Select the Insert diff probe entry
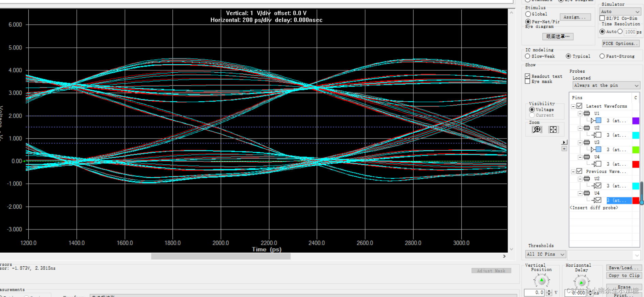The width and height of the screenshot is (644, 297). [594, 208]
